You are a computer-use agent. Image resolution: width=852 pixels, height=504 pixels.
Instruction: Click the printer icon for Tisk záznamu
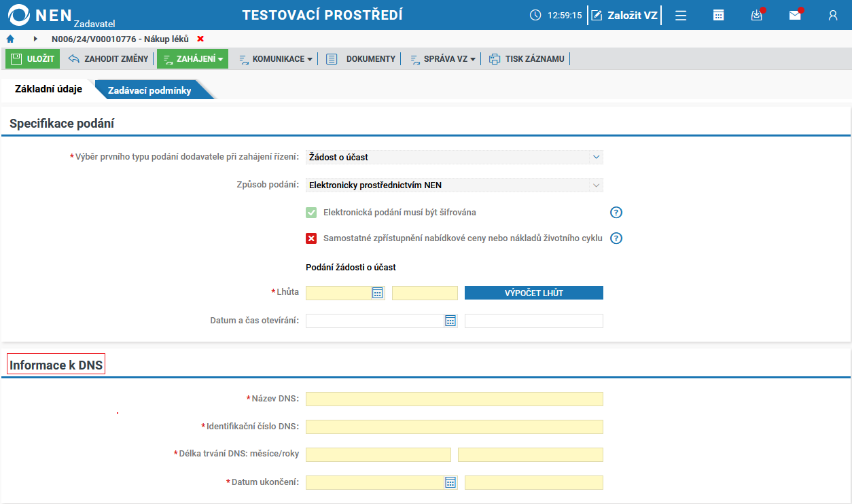[x=495, y=59]
